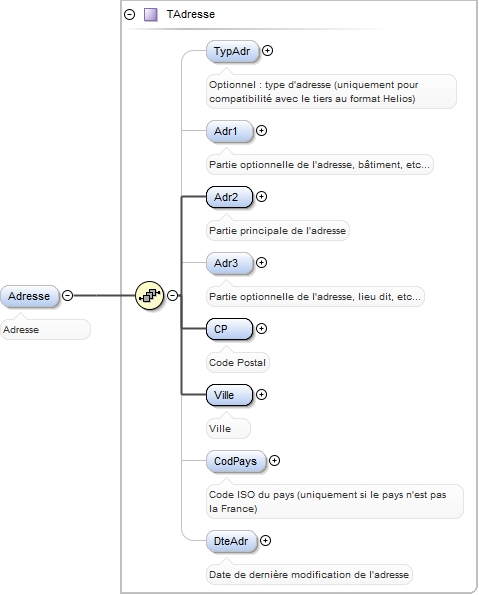Click the sequence compositor icon
The height and width of the screenshot is (595, 479).
click(150, 295)
